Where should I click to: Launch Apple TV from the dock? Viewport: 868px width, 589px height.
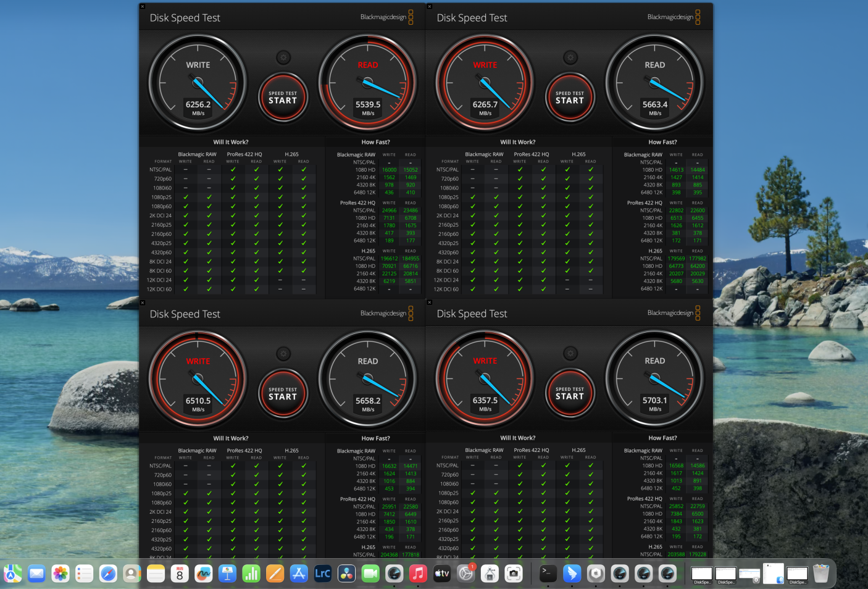[x=442, y=574]
